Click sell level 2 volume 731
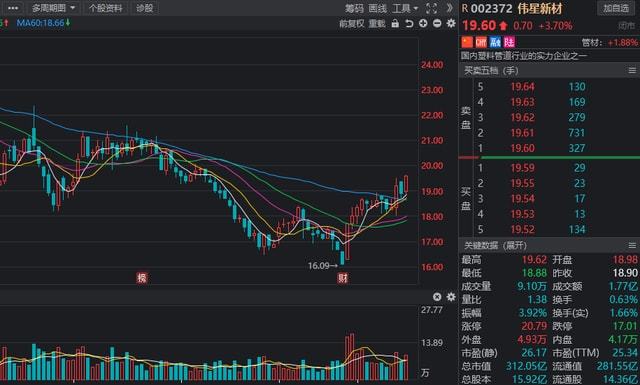The width and height of the screenshot is (640, 385). [577, 133]
